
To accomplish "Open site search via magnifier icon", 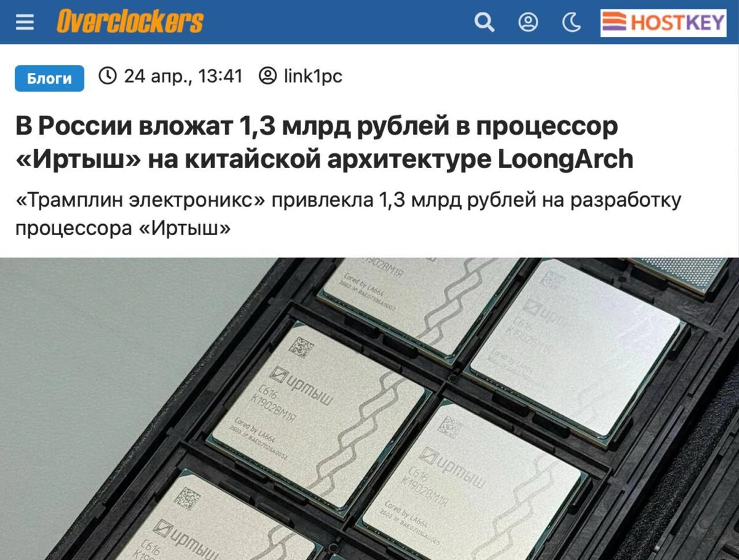I will (x=484, y=23).
